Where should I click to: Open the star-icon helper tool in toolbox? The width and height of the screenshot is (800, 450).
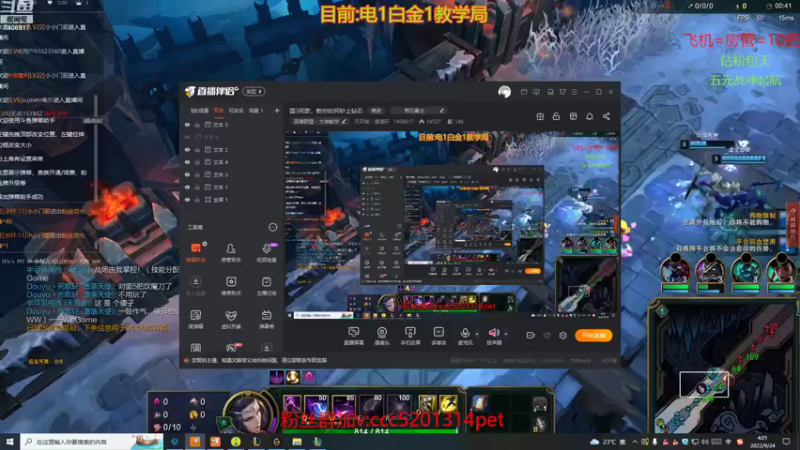(x=231, y=286)
